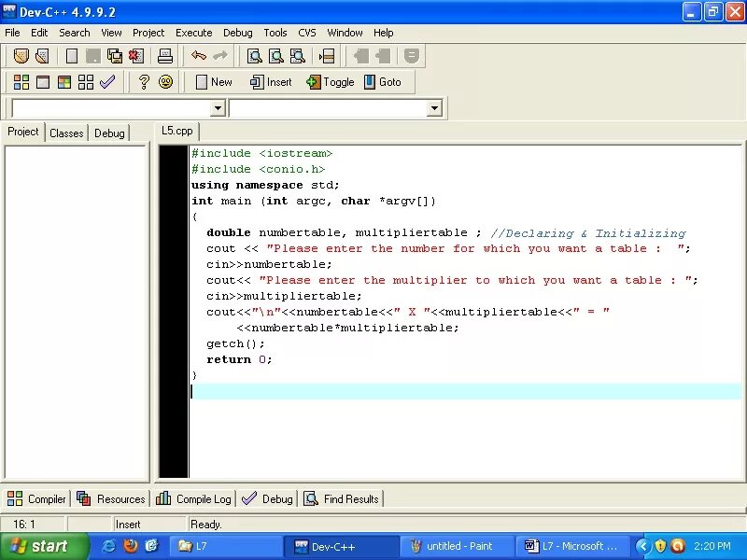
Task: Click the New source button
Action: (213, 82)
